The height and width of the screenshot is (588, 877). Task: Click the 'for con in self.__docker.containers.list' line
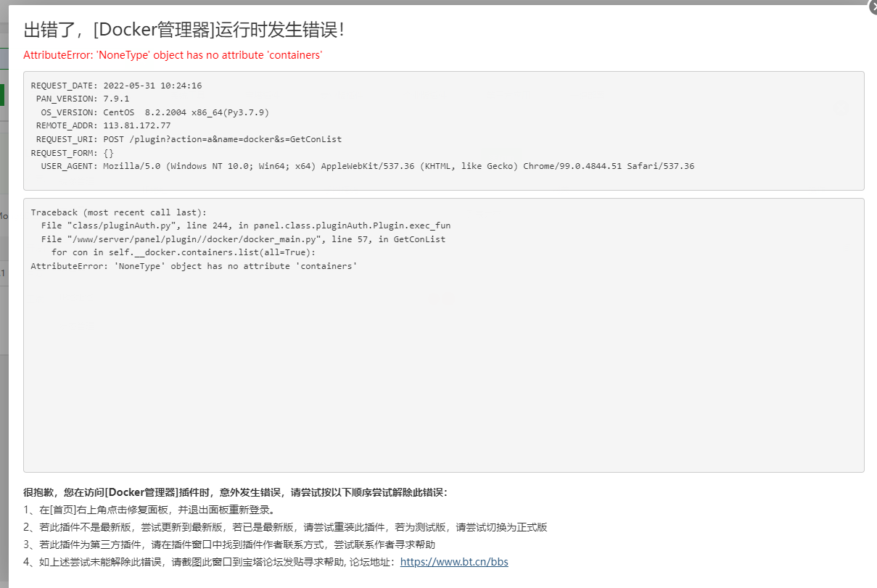pyautogui.click(x=184, y=252)
